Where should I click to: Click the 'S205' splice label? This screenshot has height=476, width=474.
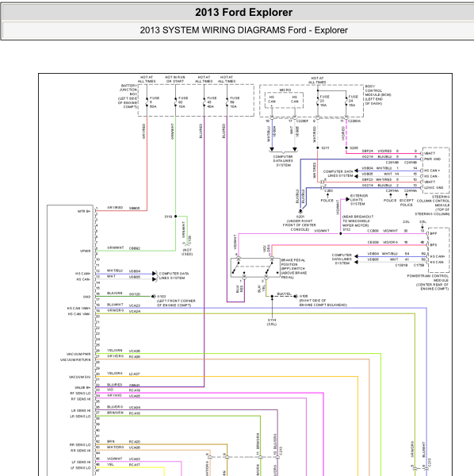[x=354, y=148]
